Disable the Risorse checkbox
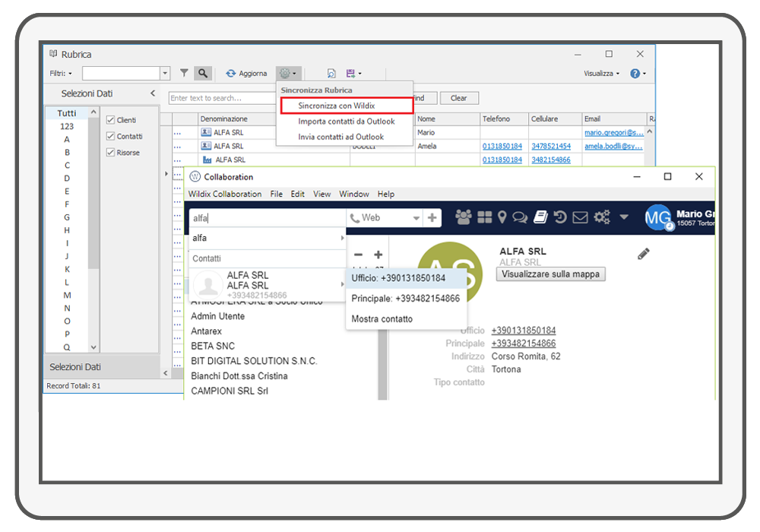 pyautogui.click(x=111, y=152)
